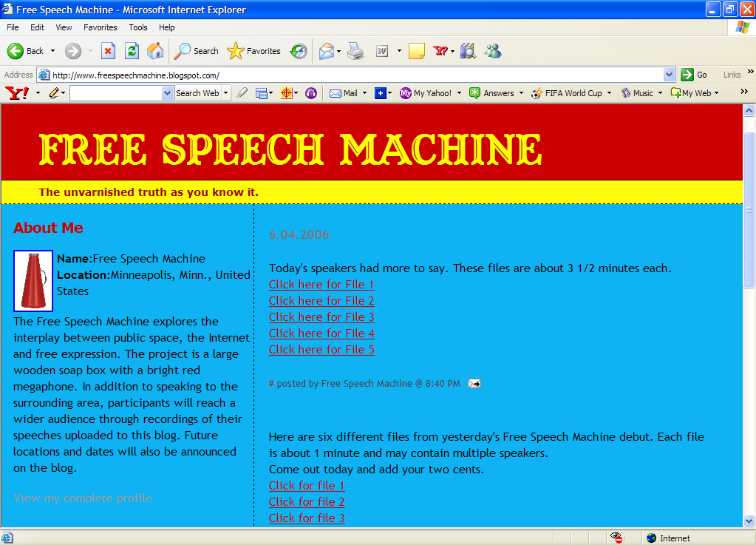This screenshot has width=756, height=545.
Task: Print the current page
Action: coord(355,50)
